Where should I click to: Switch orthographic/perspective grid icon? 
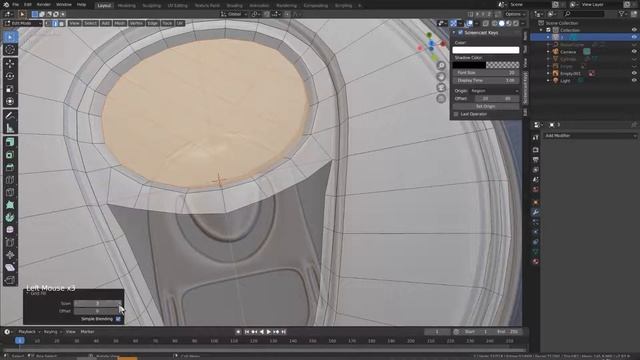441,99
